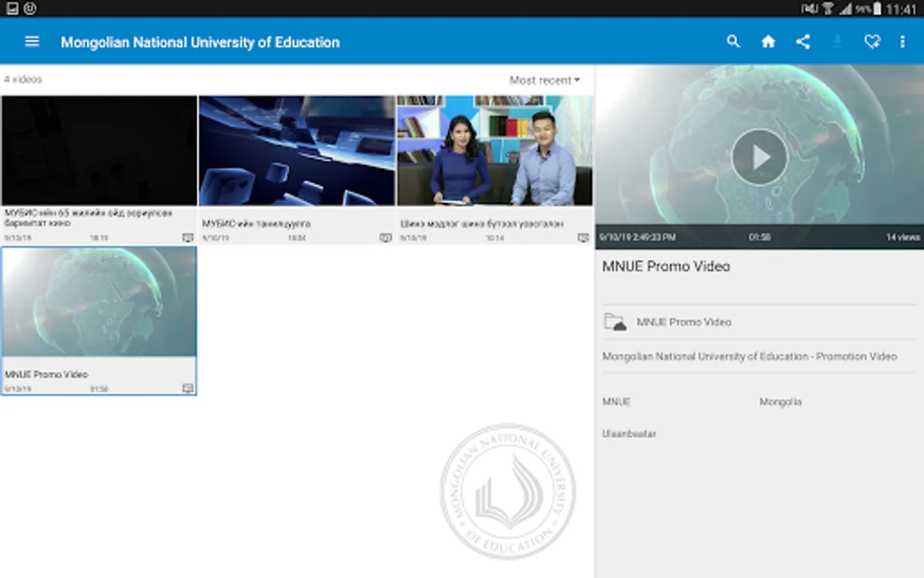Click title 'МУБИС-ийн 65 жилийн ойд зориулсан баримтат кино'
This screenshot has height=578, width=924.
pyautogui.click(x=88, y=218)
